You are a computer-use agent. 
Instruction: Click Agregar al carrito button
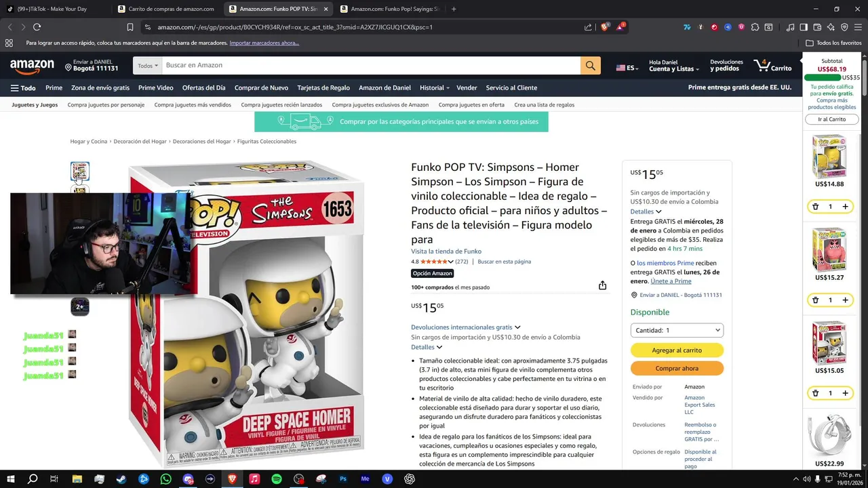coord(677,350)
